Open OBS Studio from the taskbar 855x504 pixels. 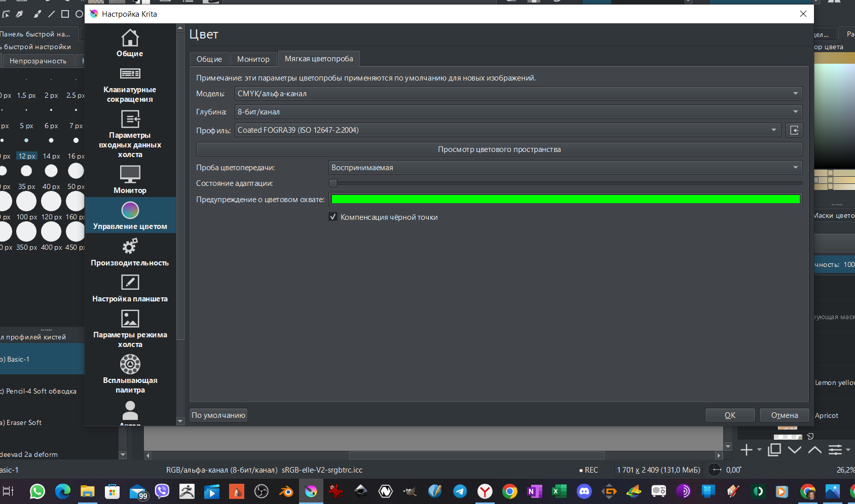pos(261,491)
